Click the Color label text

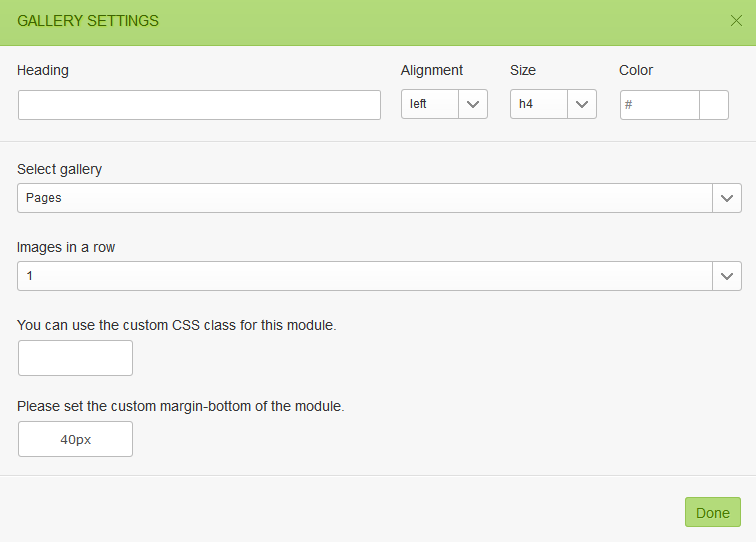636,70
